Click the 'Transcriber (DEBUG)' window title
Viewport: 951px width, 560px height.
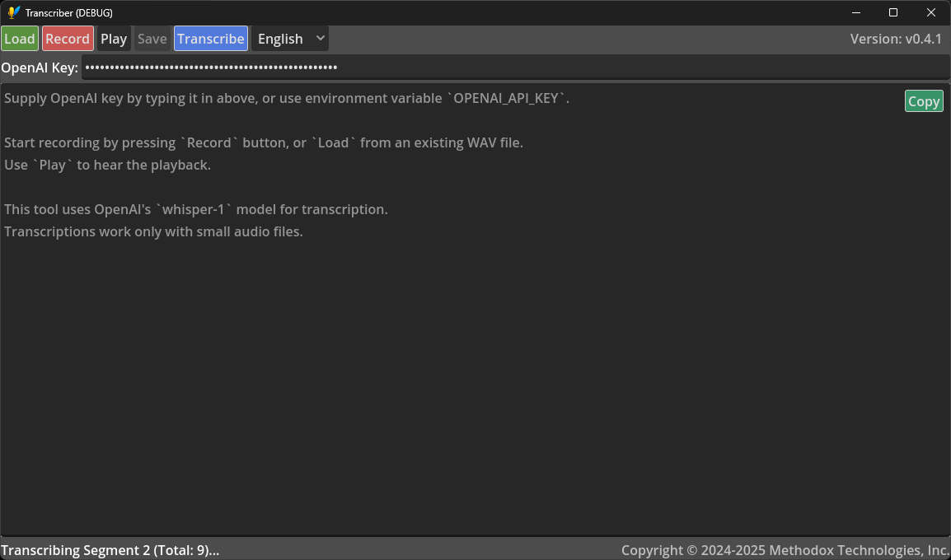pyautogui.click(x=68, y=12)
